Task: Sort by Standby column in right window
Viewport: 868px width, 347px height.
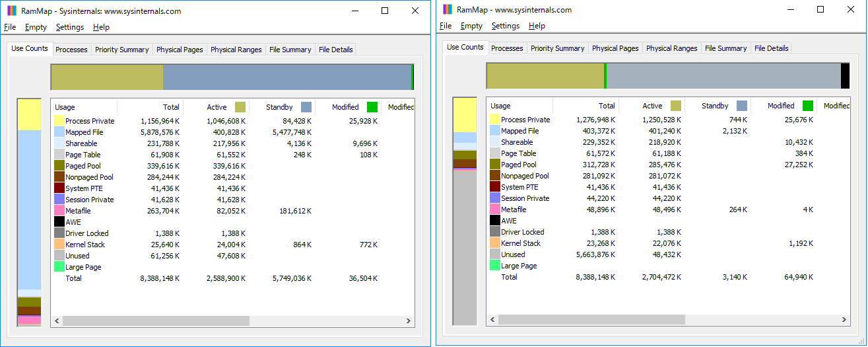Action: (x=718, y=106)
